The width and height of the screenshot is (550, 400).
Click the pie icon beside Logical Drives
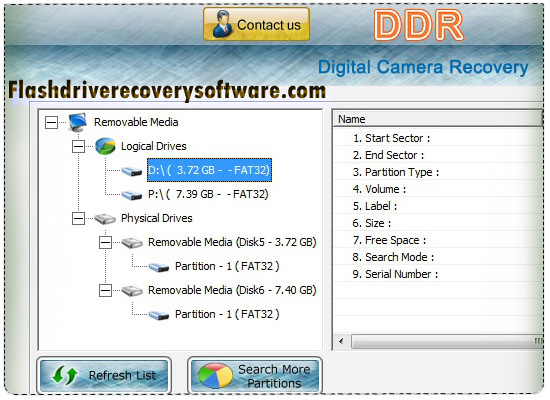pos(105,146)
